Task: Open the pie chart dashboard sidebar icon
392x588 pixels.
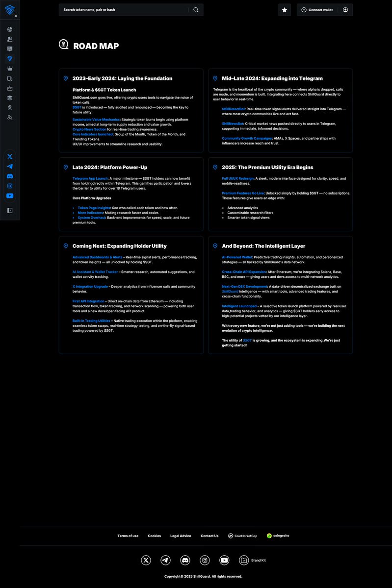Action: coord(10,29)
